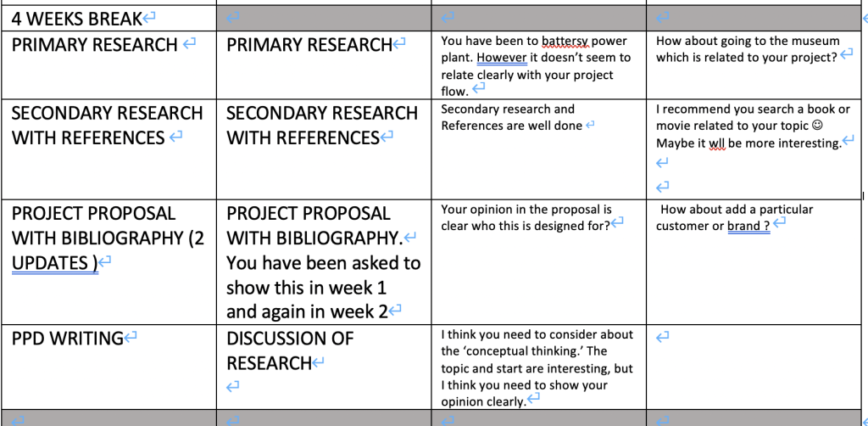Click 'show this in week 1' text
868x426 pixels.
tap(306, 288)
